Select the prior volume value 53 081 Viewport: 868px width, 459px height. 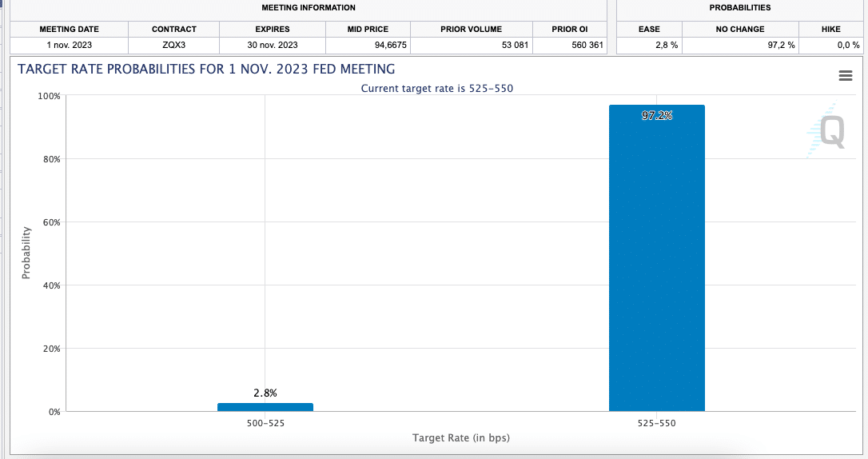515,45
